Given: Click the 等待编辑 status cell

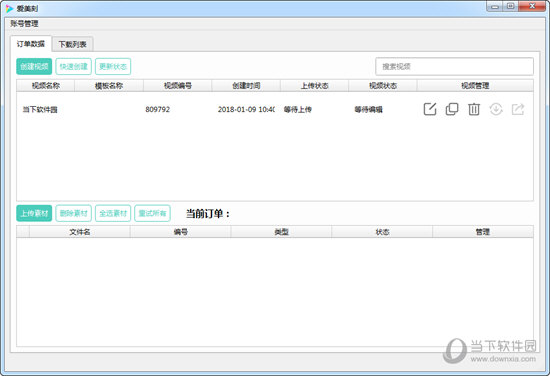Looking at the screenshot, I should pos(368,109).
